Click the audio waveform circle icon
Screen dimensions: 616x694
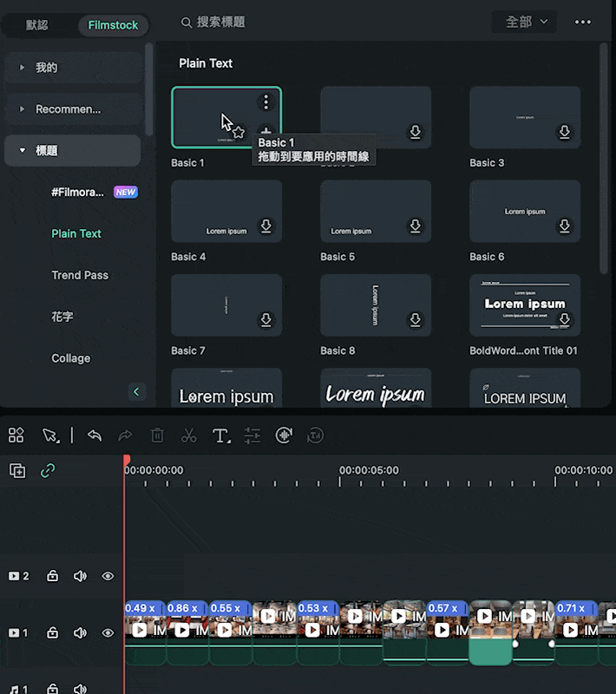coord(284,435)
